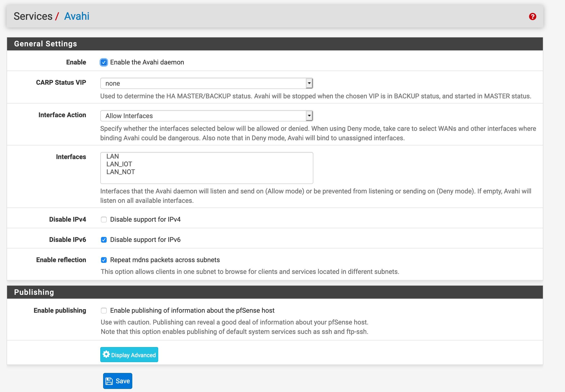The image size is (565, 392).
Task: Check Disable support for IPv4
Action: [x=104, y=220]
